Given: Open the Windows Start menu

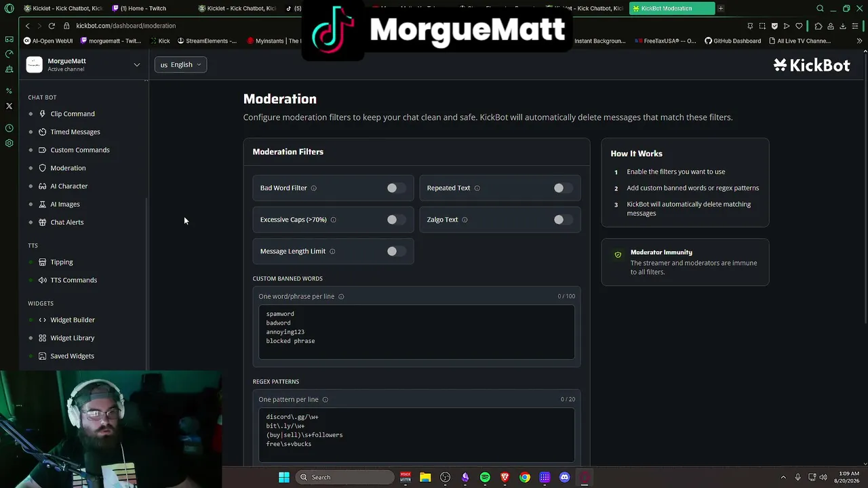Looking at the screenshot, I should 284,477.
